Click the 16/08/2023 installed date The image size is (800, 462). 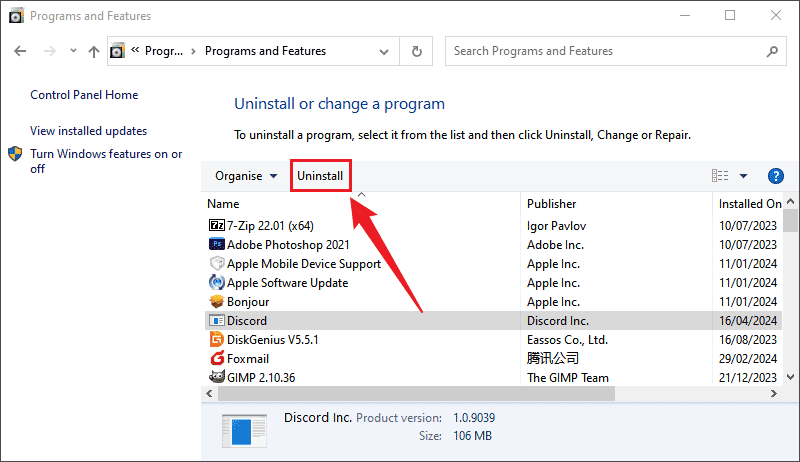pos(748,340)
